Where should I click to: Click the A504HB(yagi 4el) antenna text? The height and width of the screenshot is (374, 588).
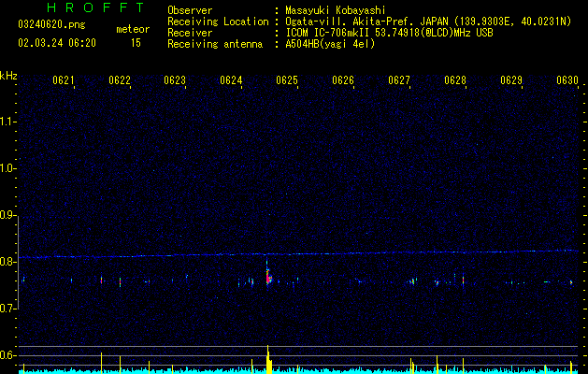[x=330, y=45]
